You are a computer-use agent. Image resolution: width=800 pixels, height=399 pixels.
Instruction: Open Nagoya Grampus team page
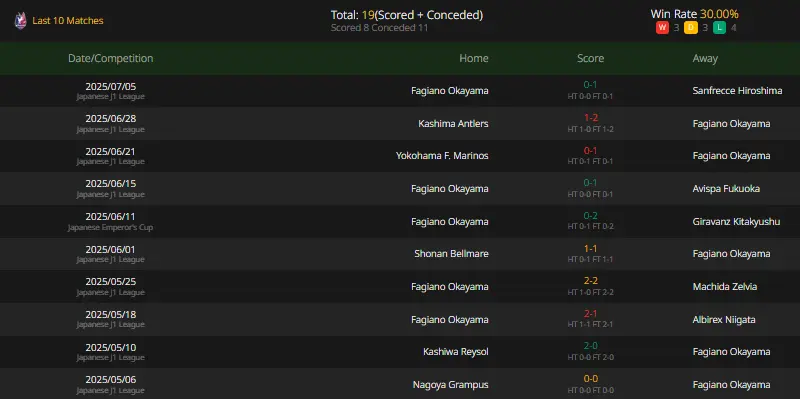451,385
